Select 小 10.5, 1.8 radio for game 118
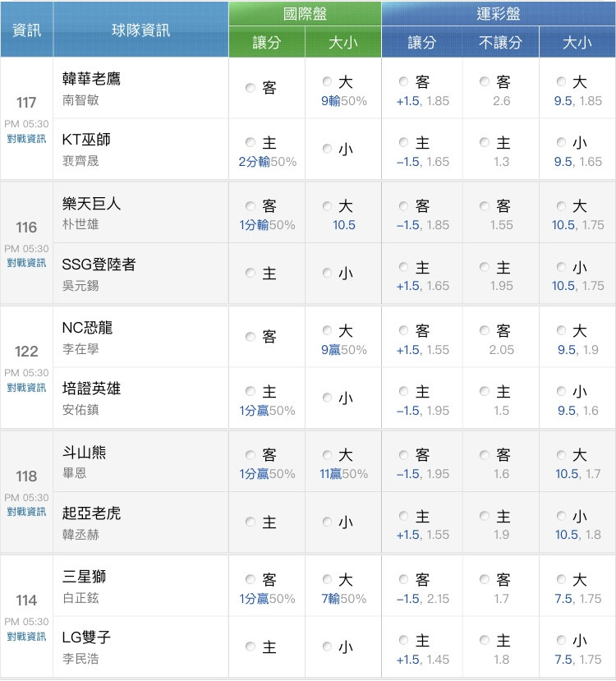The image size is (616, 681). pyautogui.click(x=561, y=516)
